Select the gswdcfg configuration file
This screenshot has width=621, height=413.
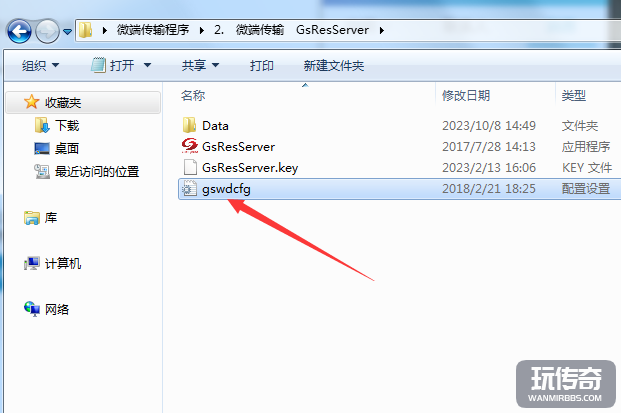[226, 189]
